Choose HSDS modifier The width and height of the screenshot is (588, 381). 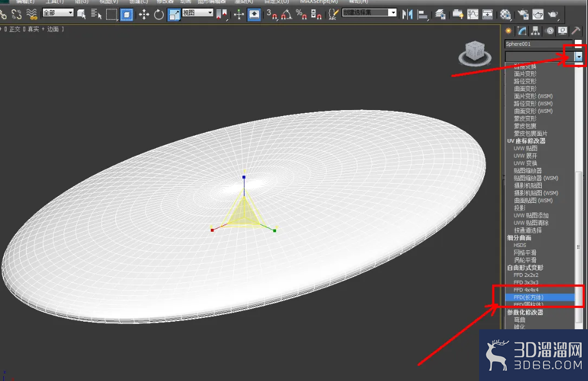click(x=540, y=245)
